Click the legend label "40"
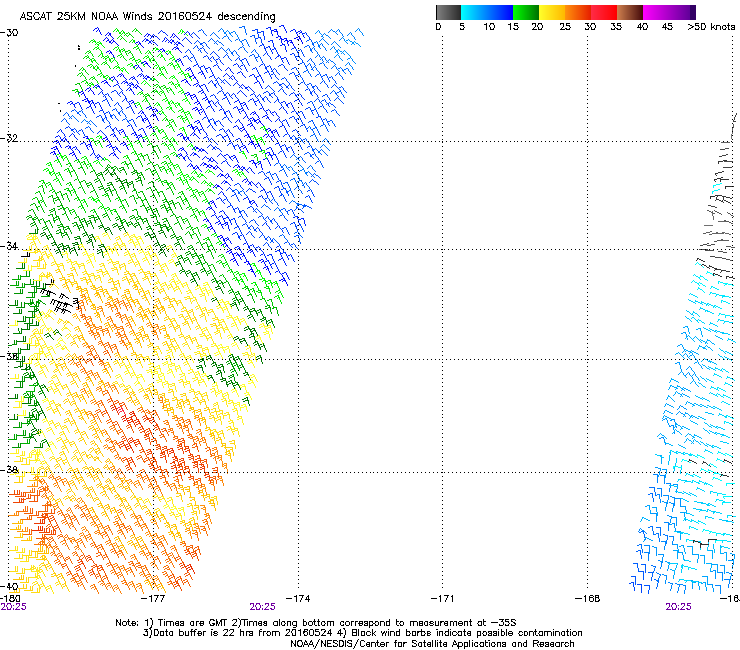 point(642,27)
